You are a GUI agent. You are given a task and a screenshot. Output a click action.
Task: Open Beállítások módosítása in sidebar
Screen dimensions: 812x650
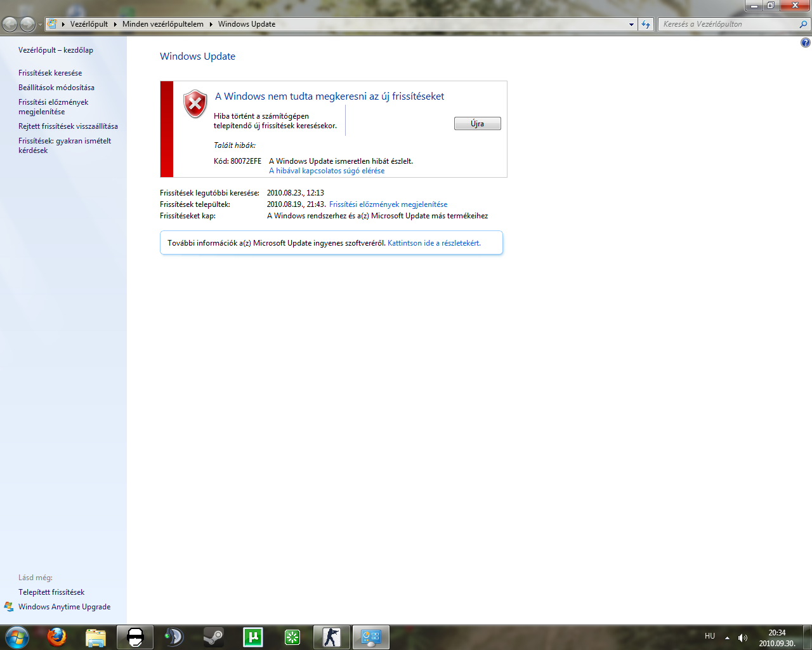pyautogui.click(x=56, y=88)
